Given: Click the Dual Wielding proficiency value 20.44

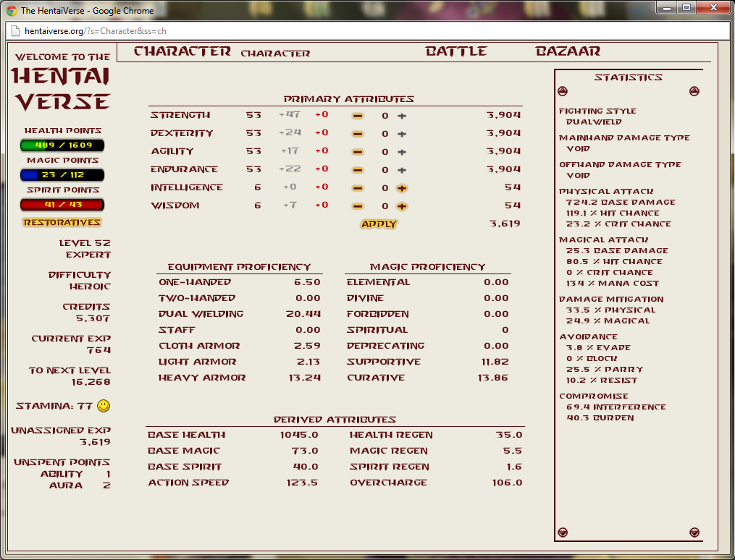Looking at the screenshot, I should pyautogui.click(x=303, y=314).
